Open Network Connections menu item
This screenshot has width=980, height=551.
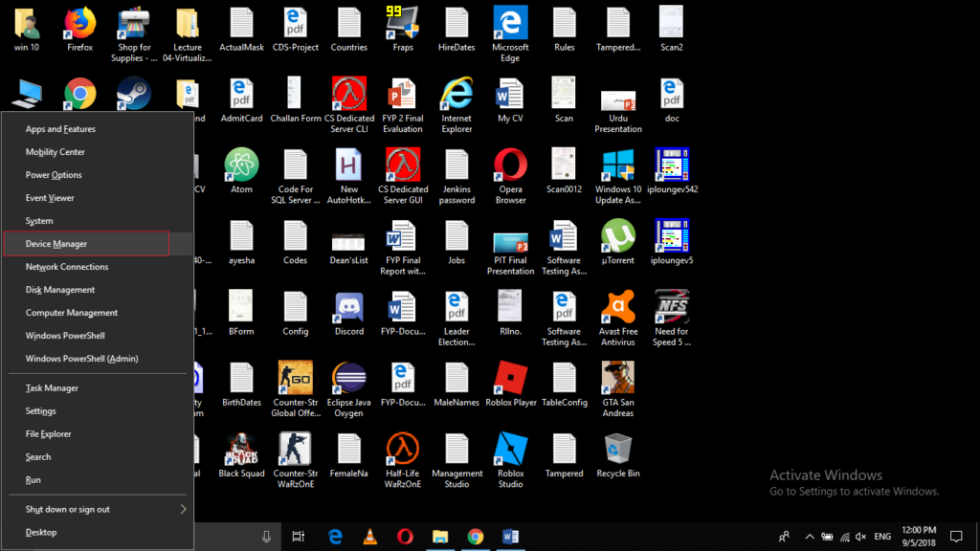[x=98, y=267]
